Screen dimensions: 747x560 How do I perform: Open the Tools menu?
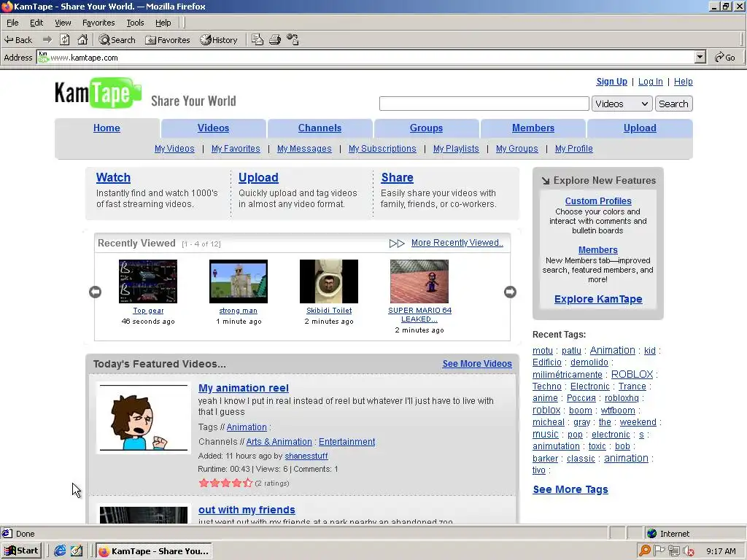coord(135,23)
